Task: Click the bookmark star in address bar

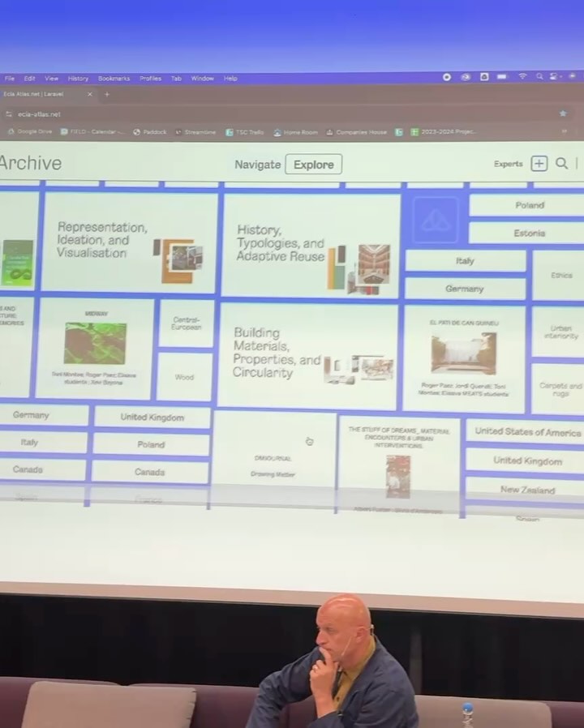Action: click(563, 113)
